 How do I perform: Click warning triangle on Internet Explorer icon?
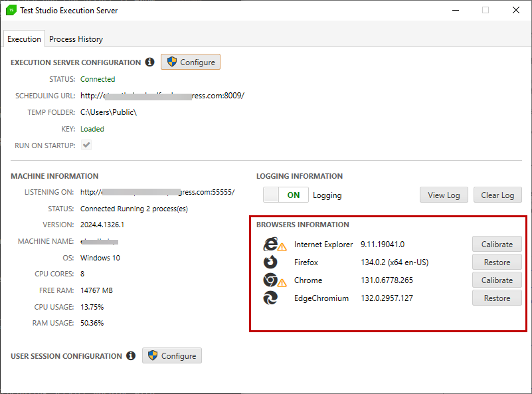tap(282, 247)
